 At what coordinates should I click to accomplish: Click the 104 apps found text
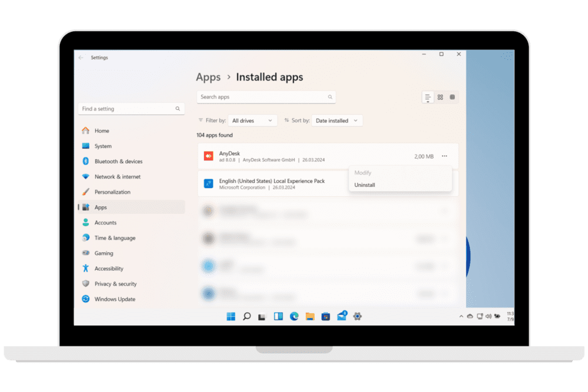(x=215, y=135)
